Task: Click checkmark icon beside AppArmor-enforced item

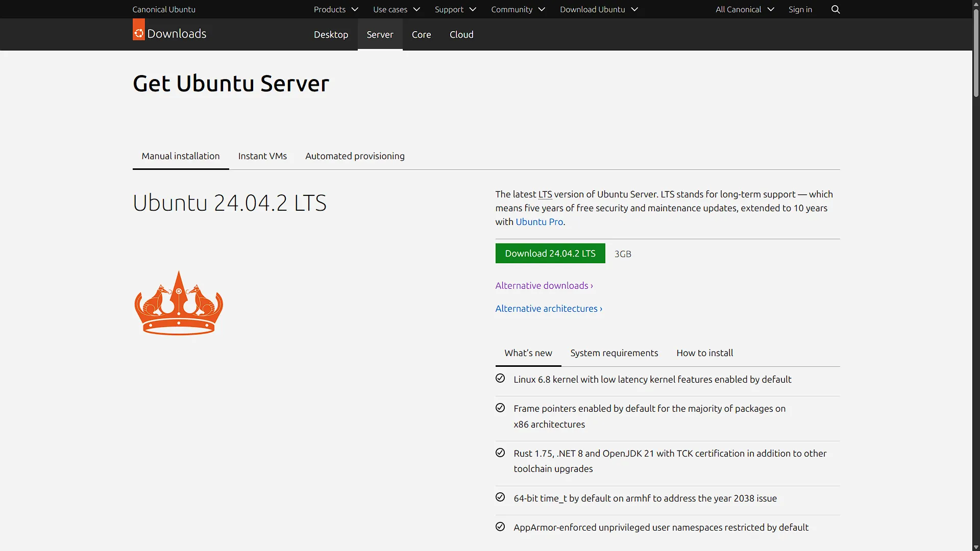Action: pyautogui.click(x=500, y=527)
